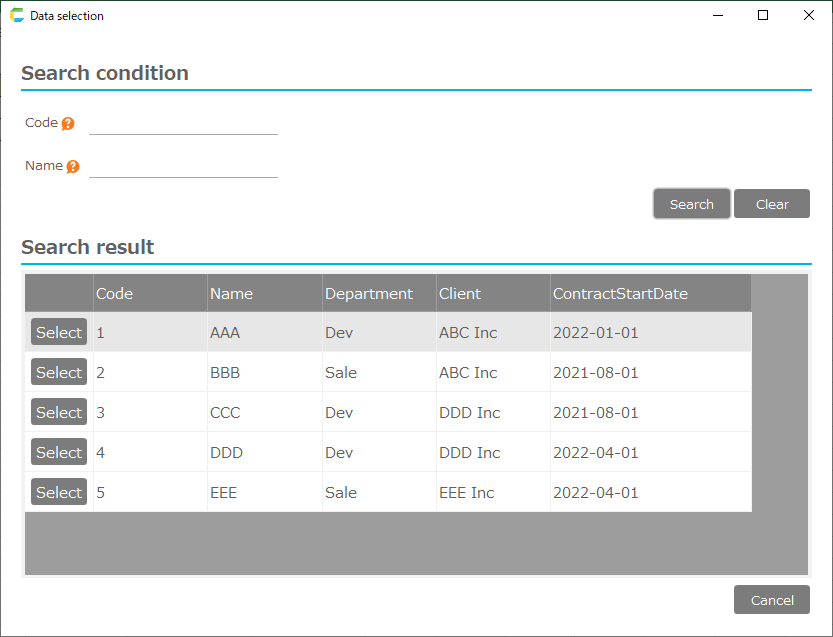
Task: Click the help icon next to Name
Action: 73,167
